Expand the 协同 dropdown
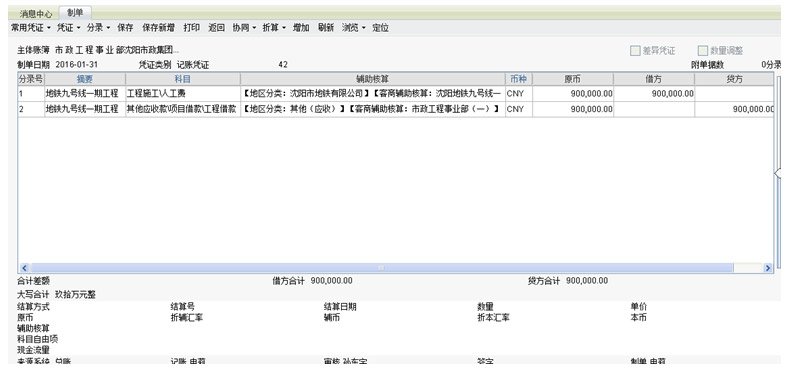This screenshot has height=383, width=790. [244, 28]
